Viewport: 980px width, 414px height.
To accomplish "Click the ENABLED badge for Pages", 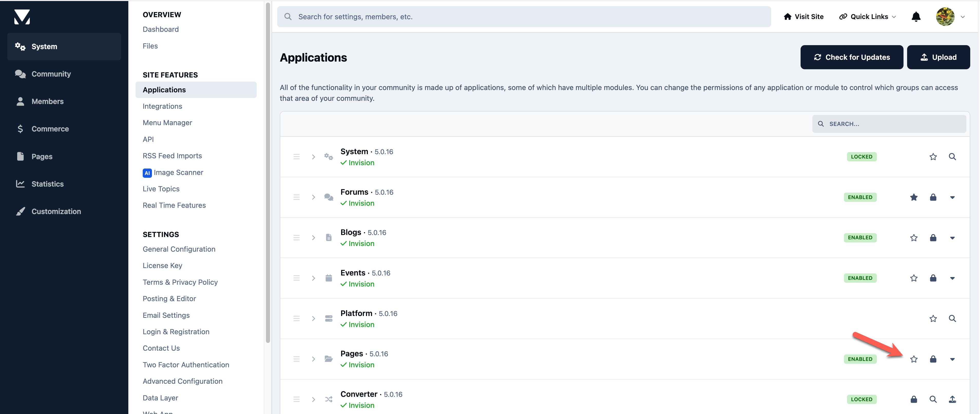I will pos(860,359).
